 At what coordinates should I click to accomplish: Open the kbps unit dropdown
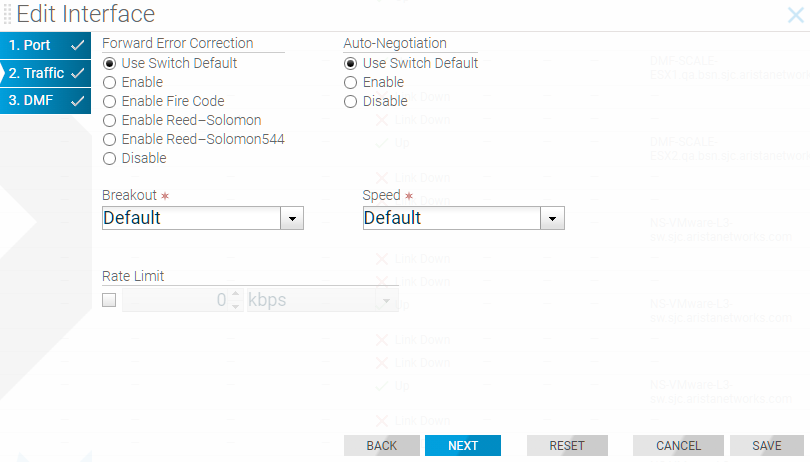click(x=322, y=300)
